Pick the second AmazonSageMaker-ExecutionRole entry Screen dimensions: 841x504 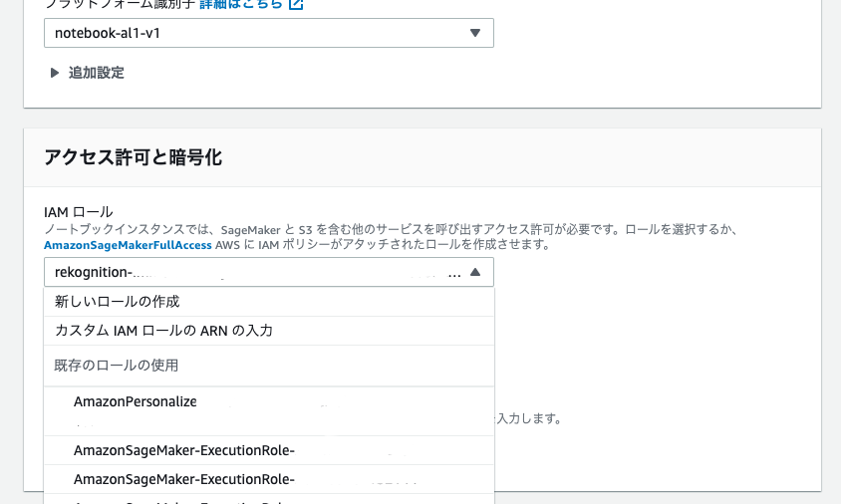[269, 479]
